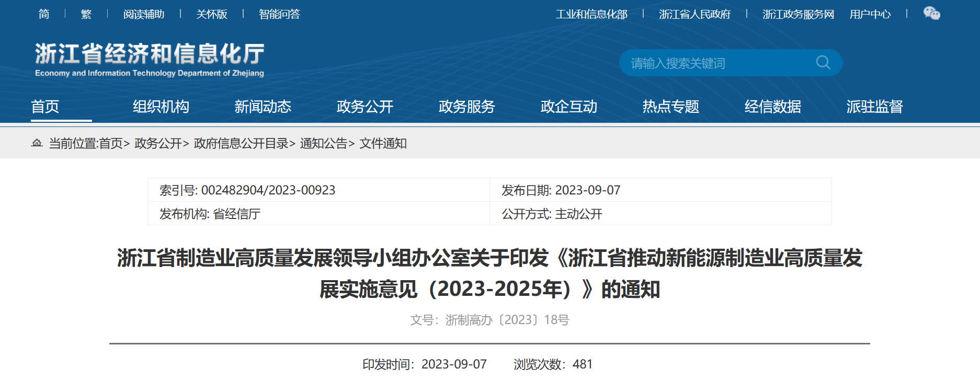Switch to Traditional Chinese (繁)

[x=86, y=14]
